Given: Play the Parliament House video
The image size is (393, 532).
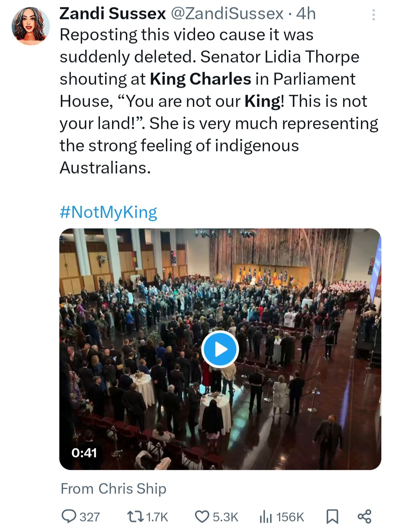Looking at the screenshot, I should tap(220, 349).
